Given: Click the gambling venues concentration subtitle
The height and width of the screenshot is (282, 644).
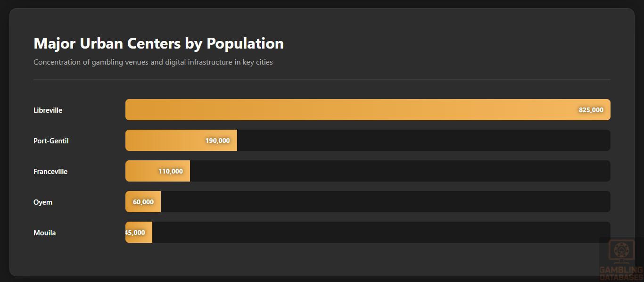Looking at the screenshot, I should (153, 62).
